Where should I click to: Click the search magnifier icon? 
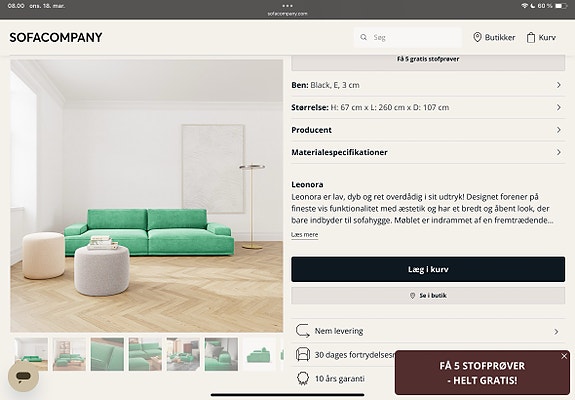(363, 37)
